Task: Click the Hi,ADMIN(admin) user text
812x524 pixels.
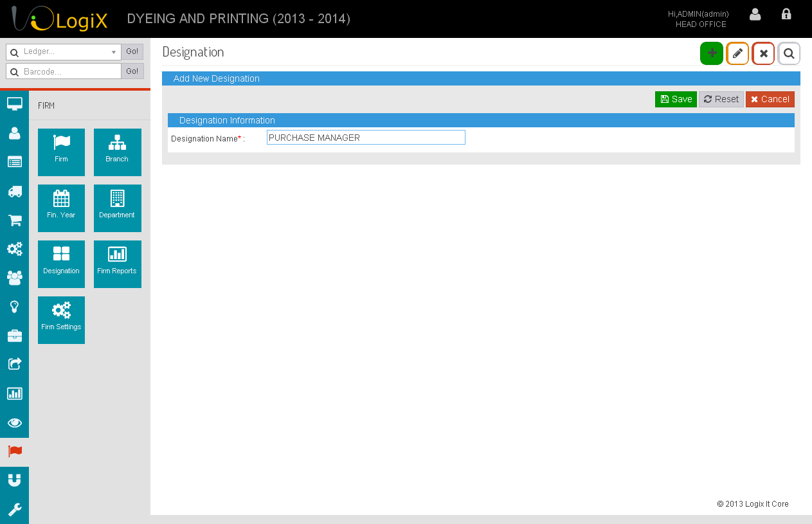Action: [x=698, y=14]
